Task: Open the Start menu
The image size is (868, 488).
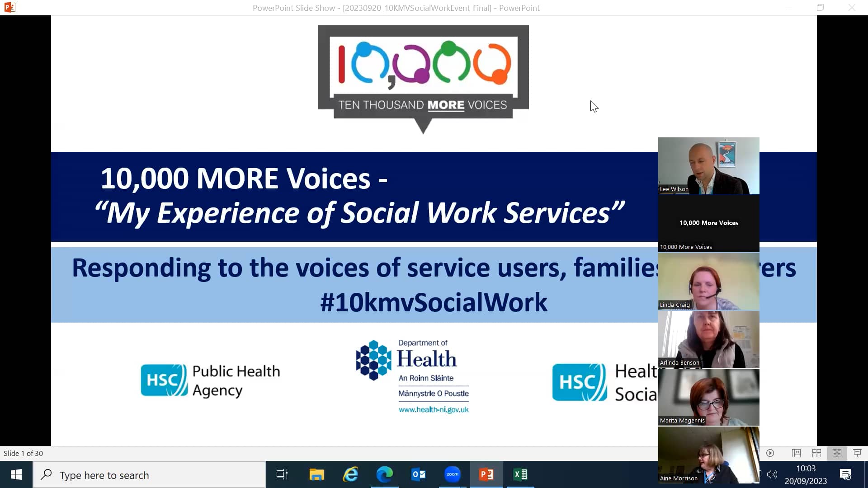Action: click(x=16, y=474)
